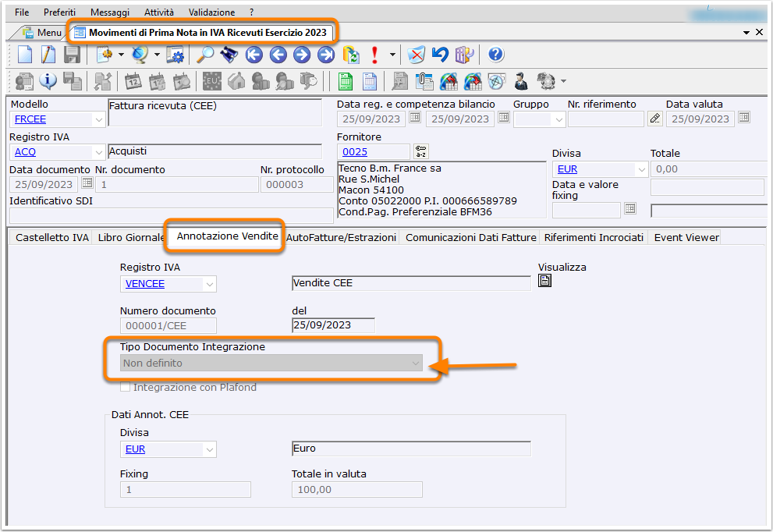Open calendar picker beside Data documento
Image resolution: width=773 pixels, height=532 pixels.
87,183
